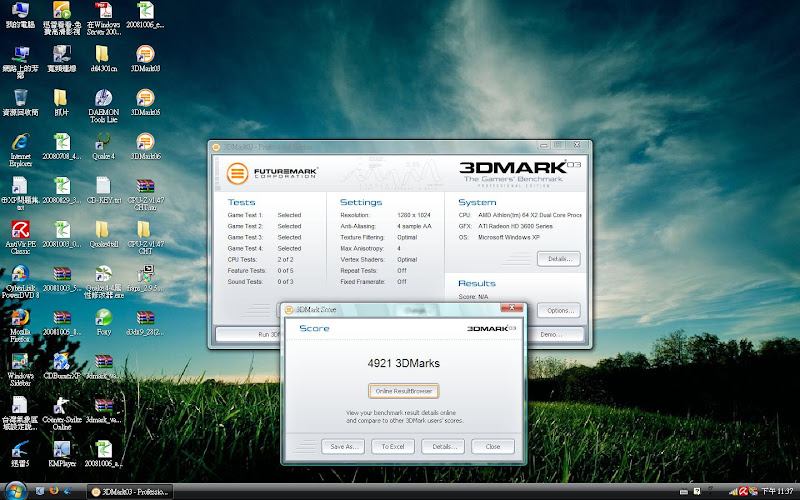Open the Options button in Results section
This screenshot has height=500, width=800.
tap(558, 310)
